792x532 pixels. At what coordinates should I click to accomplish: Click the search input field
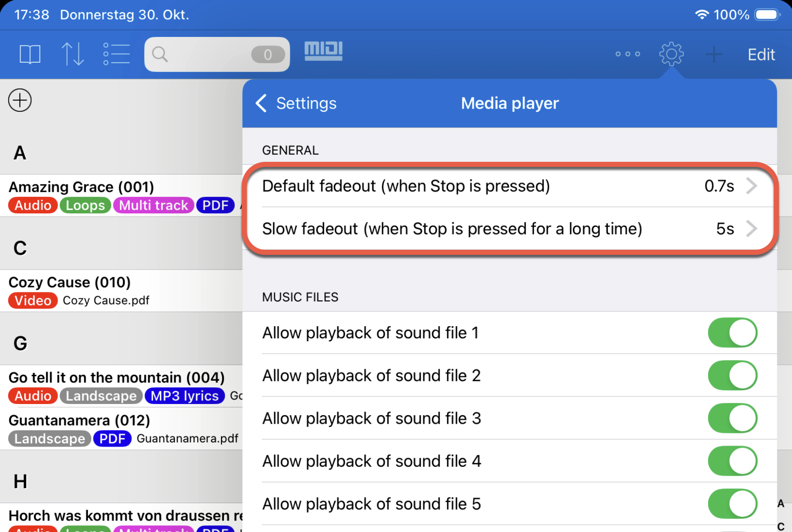[207, 54]
